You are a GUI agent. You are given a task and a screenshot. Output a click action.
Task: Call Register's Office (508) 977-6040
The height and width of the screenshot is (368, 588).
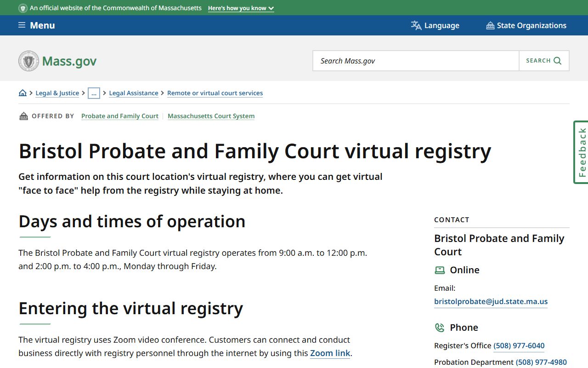[519, 345]
